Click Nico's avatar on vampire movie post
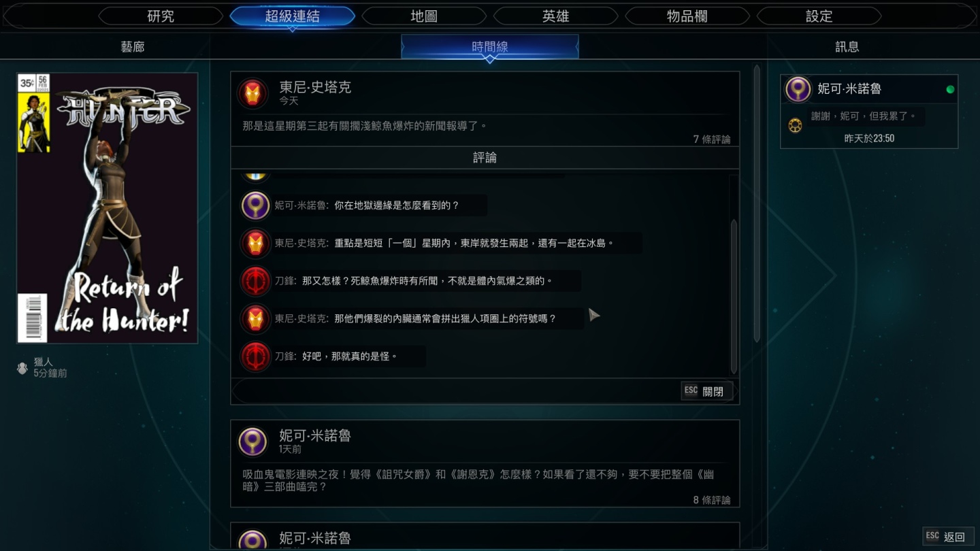This screenshot has height=551, width=980. [252, 441]
